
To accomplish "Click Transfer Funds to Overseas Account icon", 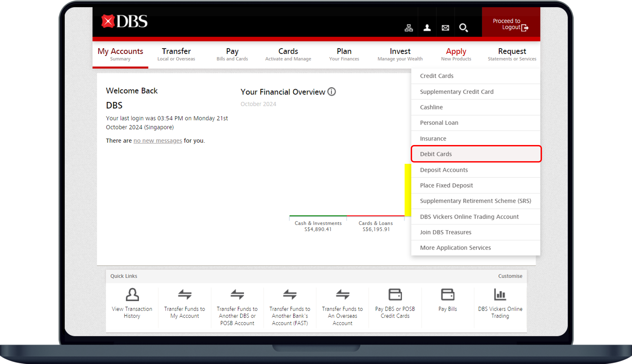I will tap(342, 294).
